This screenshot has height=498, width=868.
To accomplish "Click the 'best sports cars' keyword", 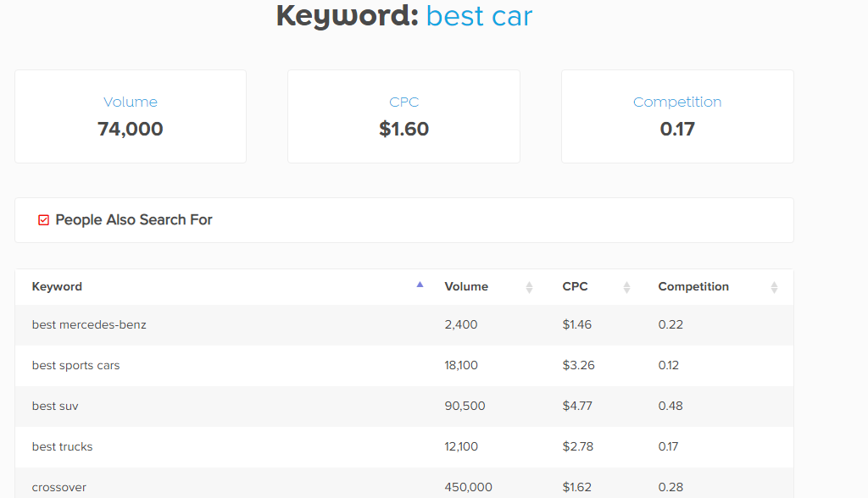I will pyautogui.click(x=76, y=366).
